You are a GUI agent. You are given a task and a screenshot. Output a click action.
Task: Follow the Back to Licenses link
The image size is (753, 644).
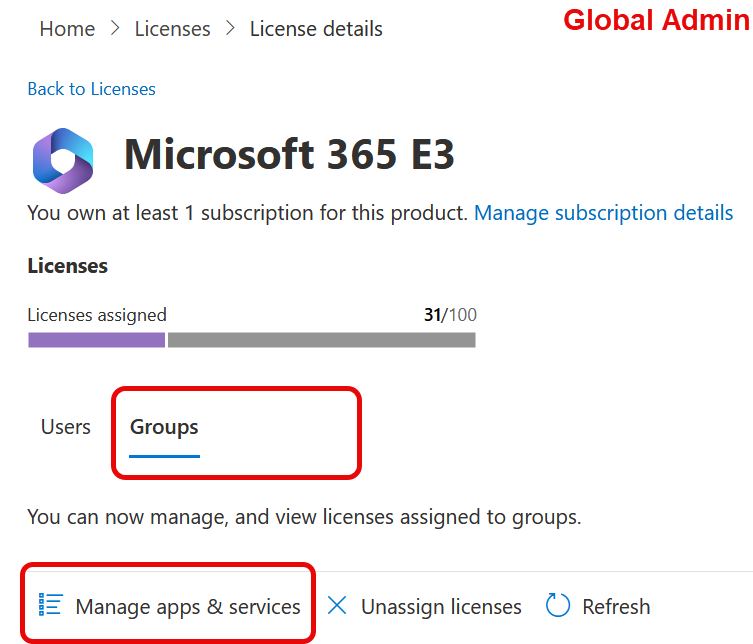(91, 89)
